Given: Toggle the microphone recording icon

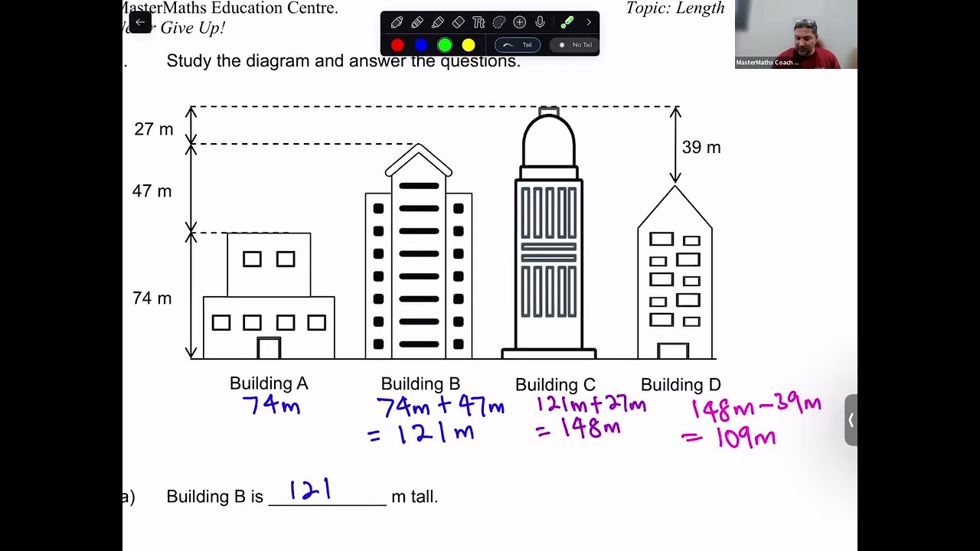Looking at the screenshot, I should [540, 22].
